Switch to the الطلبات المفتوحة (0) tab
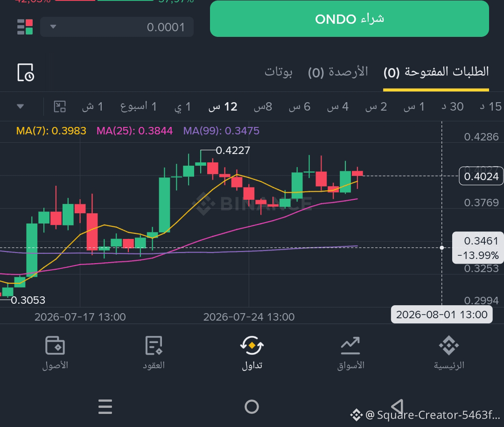 [436, 72]
